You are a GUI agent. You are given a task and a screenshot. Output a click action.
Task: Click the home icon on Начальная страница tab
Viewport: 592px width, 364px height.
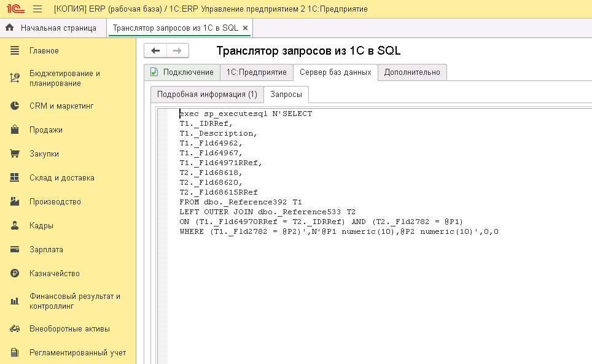click(10, 28)
